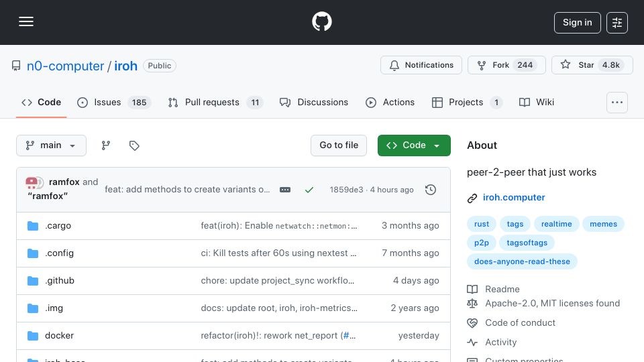The image size is (644, 362).
Task: View branches via the branch icon
Action: pos(106,145)
